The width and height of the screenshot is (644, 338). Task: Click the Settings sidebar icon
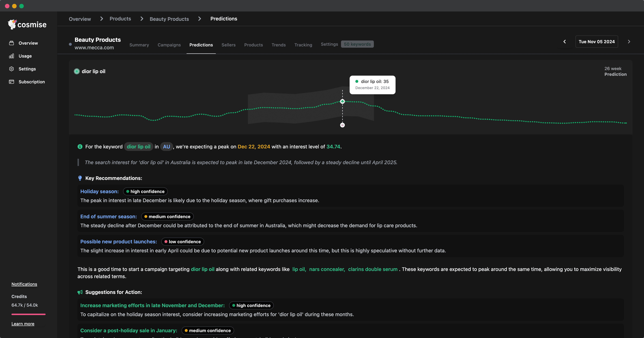pos(11,68)
